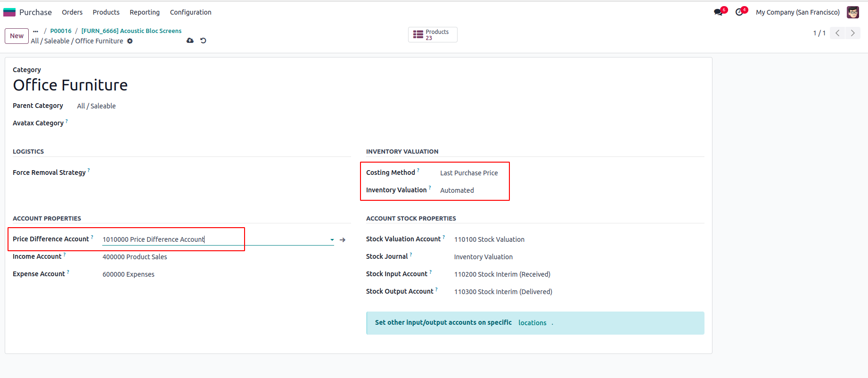The image size is (868, 378).
Task: Go to previous record arrow
Action: [x=837, y=33]
